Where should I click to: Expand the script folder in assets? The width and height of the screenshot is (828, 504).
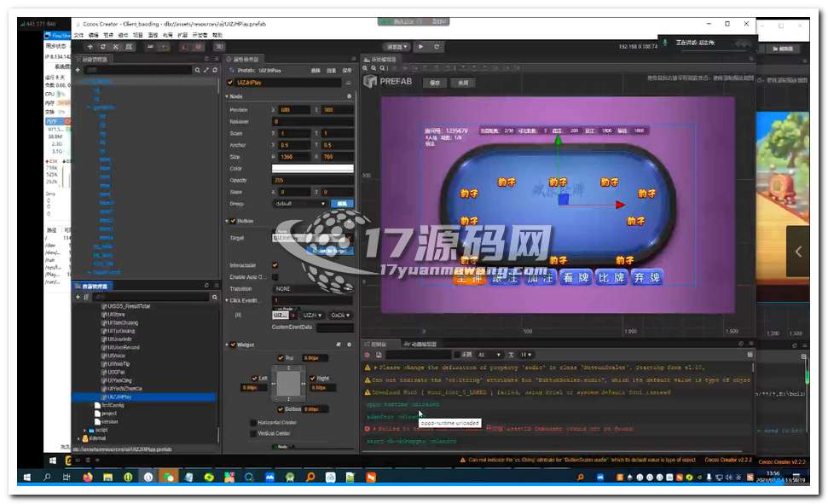(85, 430)
